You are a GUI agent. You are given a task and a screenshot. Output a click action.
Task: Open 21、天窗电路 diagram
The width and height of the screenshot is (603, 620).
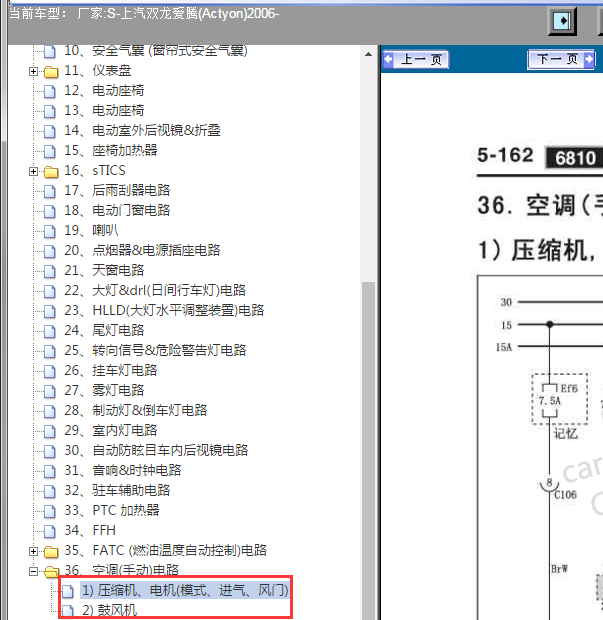(x=104, y=270)
